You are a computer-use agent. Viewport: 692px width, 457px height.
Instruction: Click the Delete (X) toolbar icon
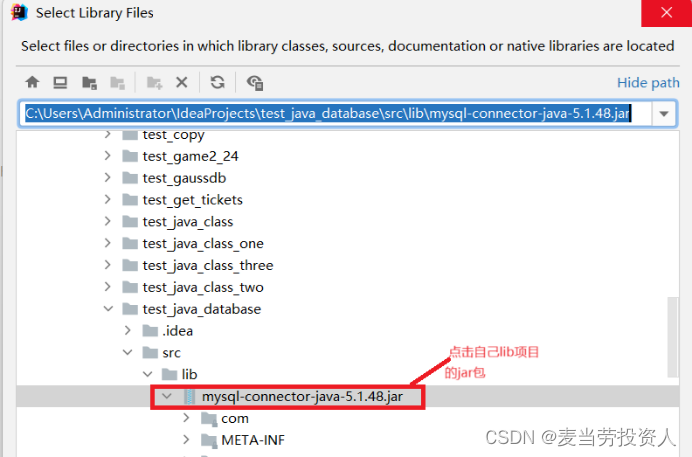[x=182, y=82]
